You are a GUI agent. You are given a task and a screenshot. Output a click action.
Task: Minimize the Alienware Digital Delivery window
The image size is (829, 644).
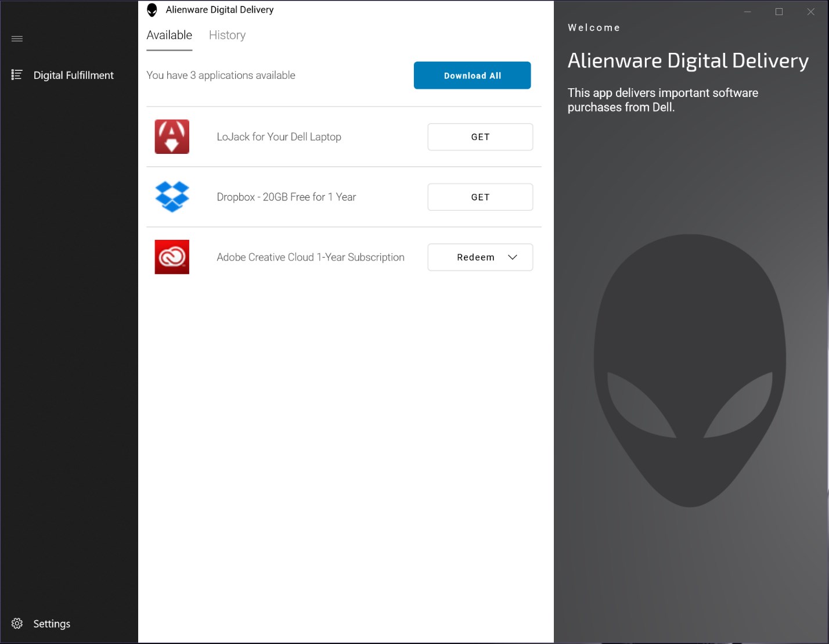point(748,12)
